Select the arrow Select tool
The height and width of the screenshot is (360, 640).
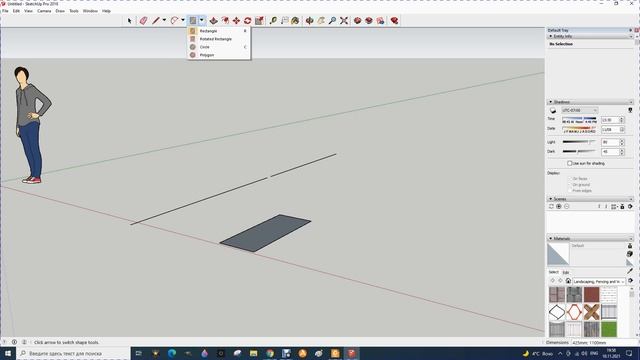point(130,20)
